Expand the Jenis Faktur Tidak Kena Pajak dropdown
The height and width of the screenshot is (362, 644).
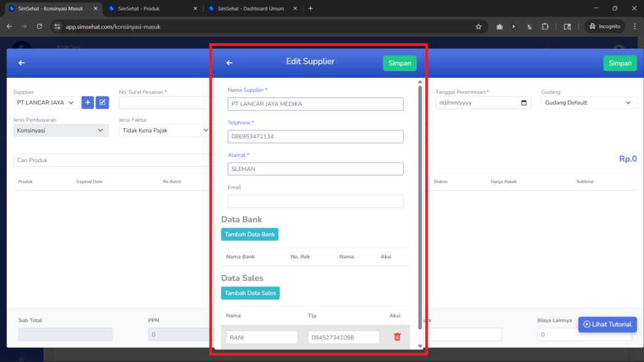165,131
